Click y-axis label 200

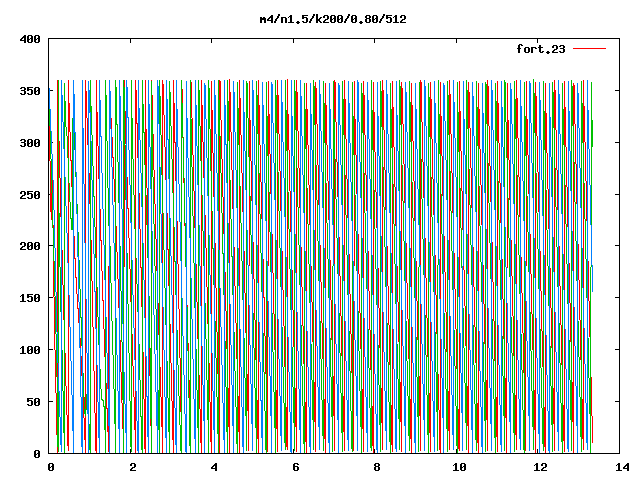[30, 246]
